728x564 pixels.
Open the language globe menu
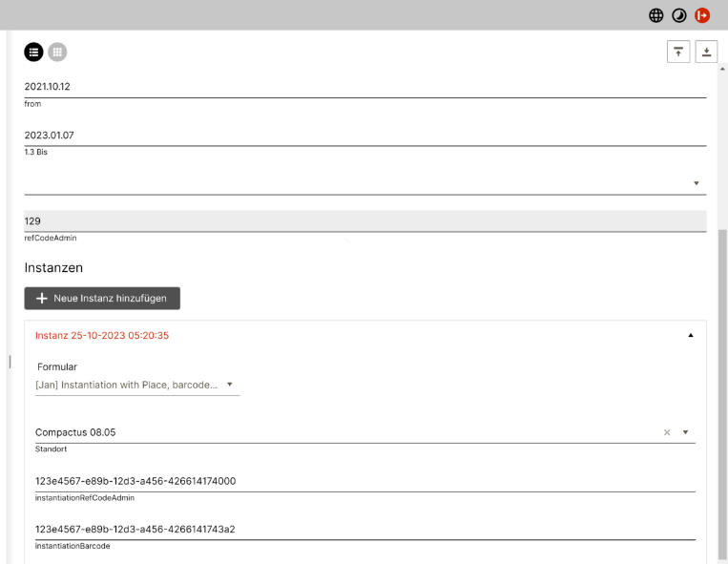point(656,15)
